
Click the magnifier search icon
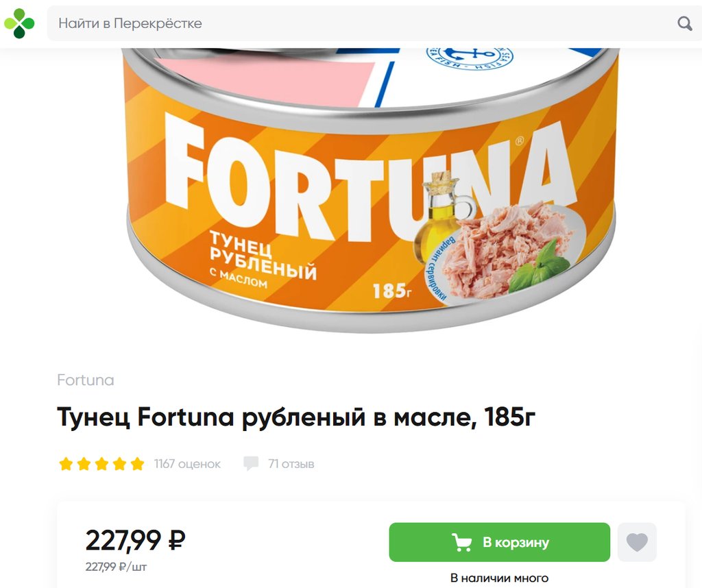pos(685,23)
